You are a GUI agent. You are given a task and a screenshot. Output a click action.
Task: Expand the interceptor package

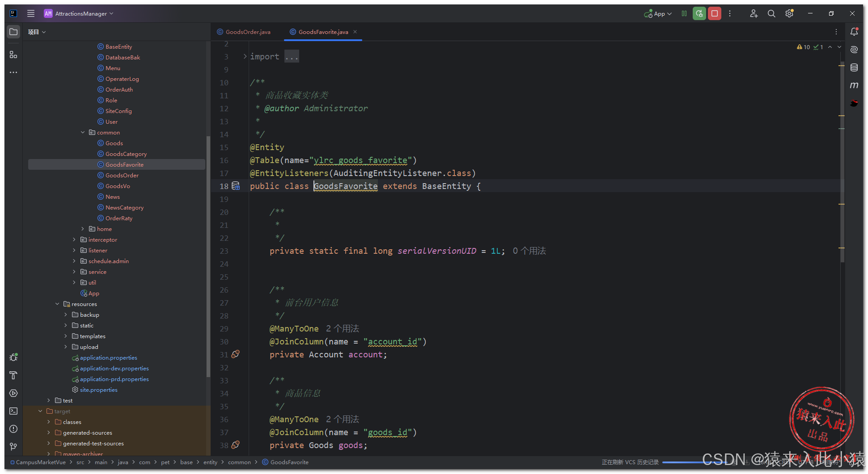(74, 239)
